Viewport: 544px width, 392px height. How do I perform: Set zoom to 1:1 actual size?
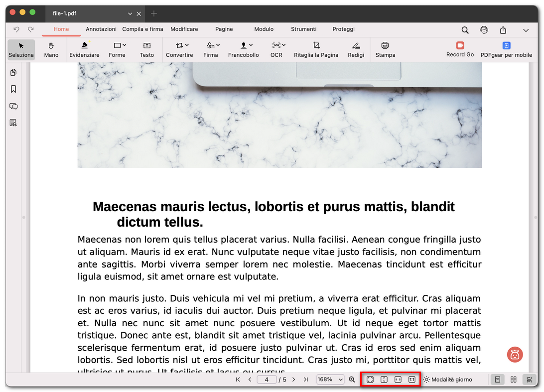click(x=411, y=379)
